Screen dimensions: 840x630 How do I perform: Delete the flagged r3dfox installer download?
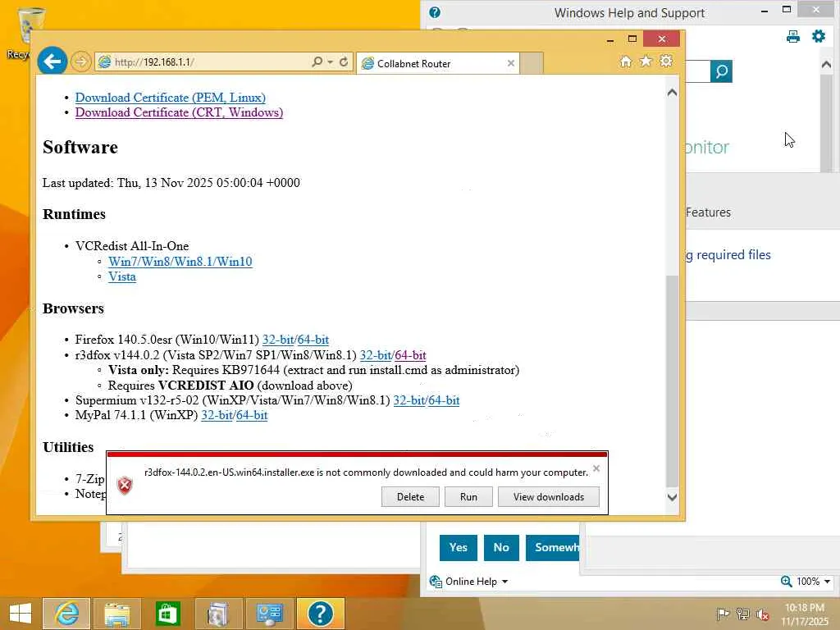(410, 496)
